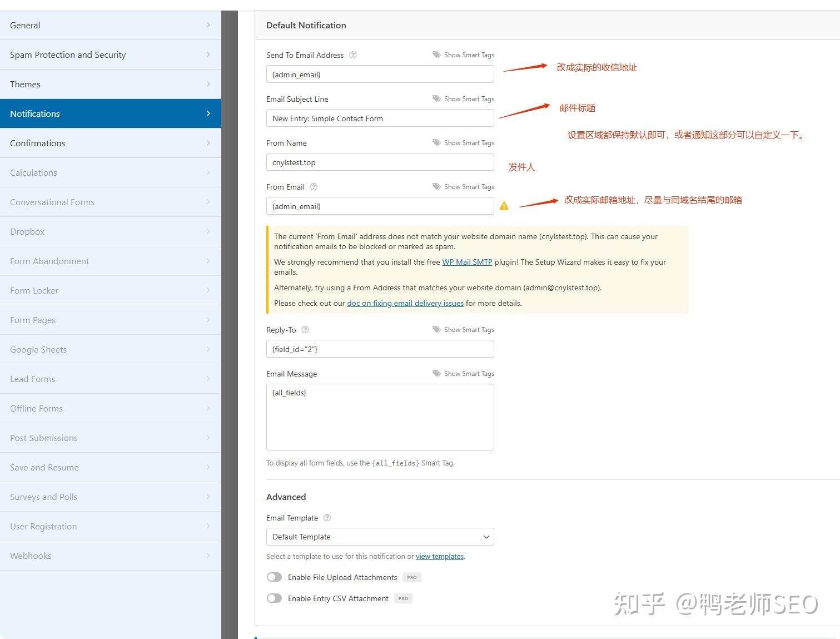Expand the Google Sheets settings section

111,349
